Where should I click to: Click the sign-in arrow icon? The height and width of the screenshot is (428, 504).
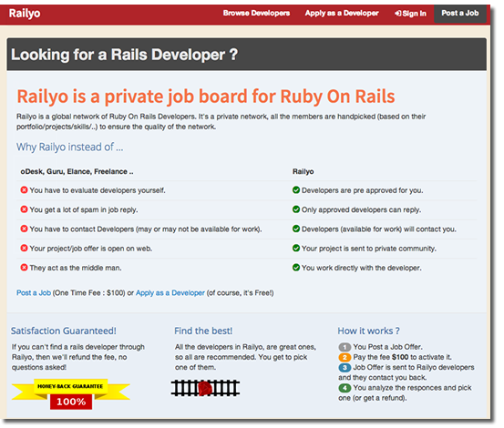(x=398, y=14)
